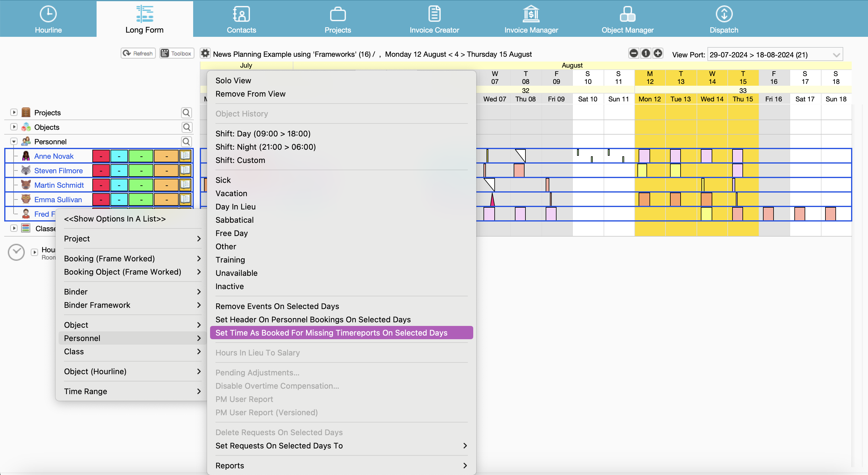Click the zoom in plus button
Screen dimensions: 868x475
pyautogui.click(x=658, y=53)
